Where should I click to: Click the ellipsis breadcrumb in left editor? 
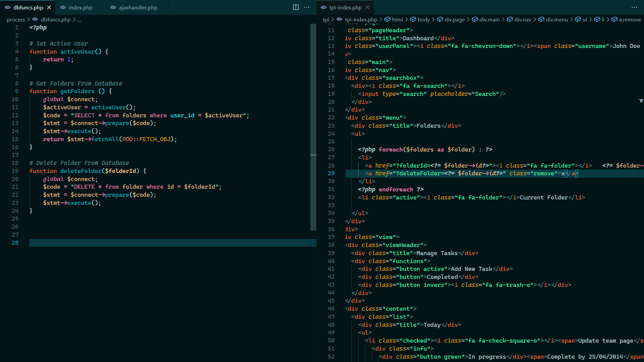[79, 20]
